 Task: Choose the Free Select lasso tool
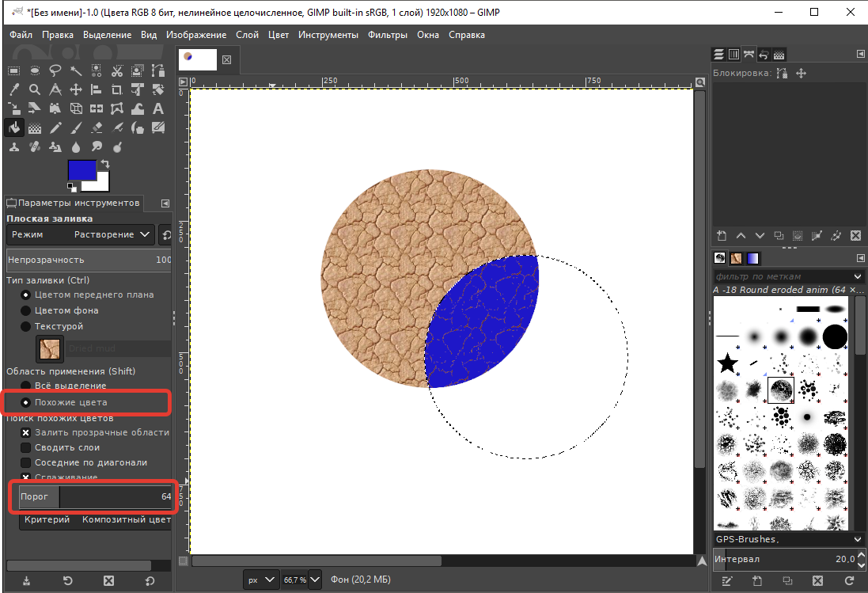point(55,70)
